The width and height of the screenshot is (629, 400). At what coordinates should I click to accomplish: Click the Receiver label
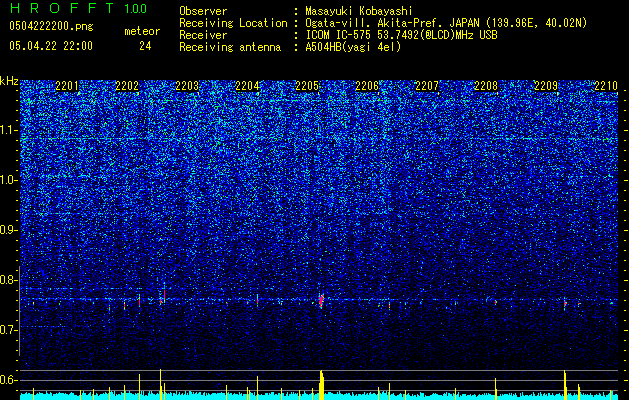[203, 35]
